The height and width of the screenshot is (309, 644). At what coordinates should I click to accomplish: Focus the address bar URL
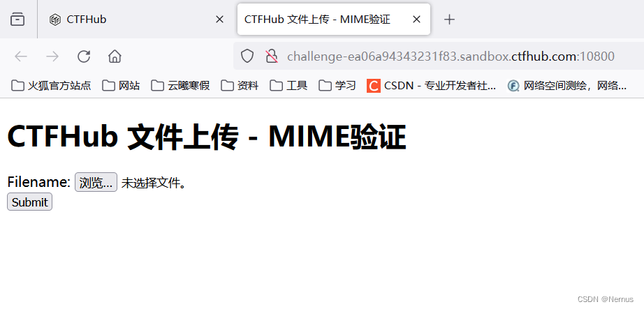click(451, 56)
